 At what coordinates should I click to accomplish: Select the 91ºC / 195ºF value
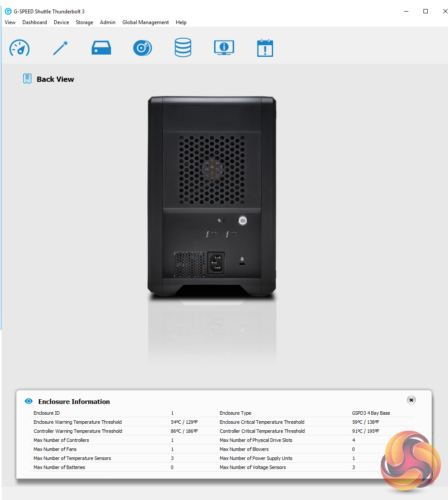[366, 431]
